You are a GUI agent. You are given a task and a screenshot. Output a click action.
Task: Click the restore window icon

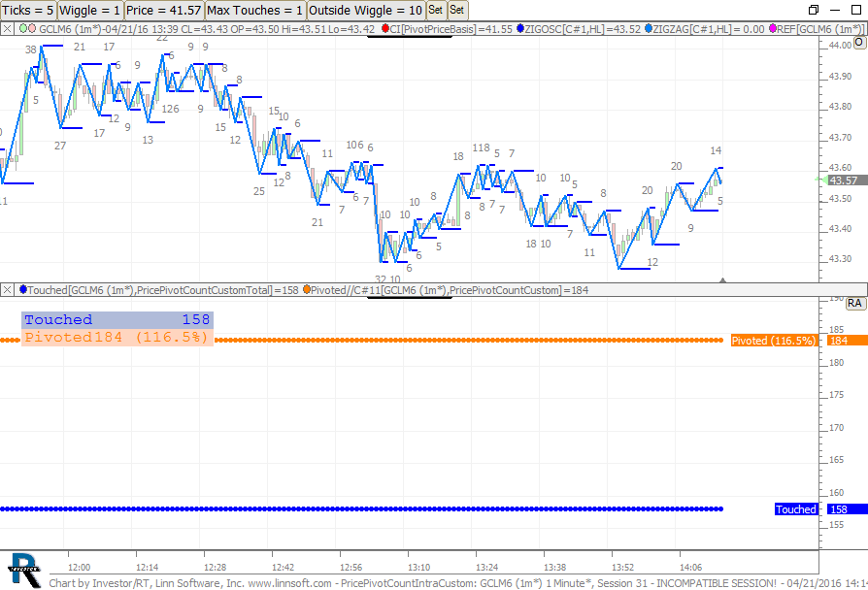point(814,10)
